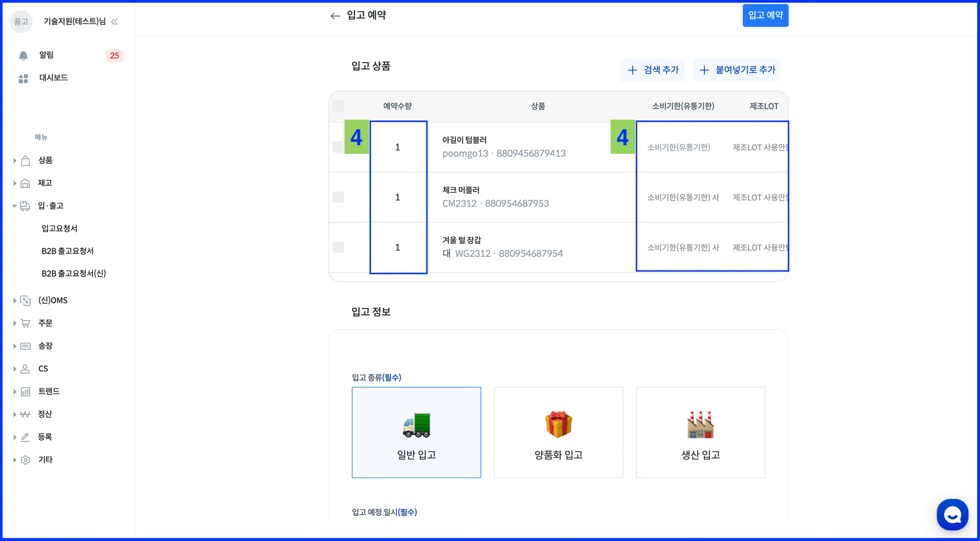Click the blue 입고 예약 button
This screenshot has height=541, width=980.
click(765, 15)
